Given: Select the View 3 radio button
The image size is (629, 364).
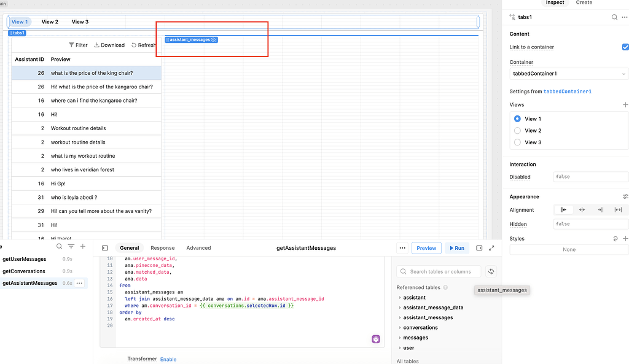Looking at the screenshot, I should 517,142.
